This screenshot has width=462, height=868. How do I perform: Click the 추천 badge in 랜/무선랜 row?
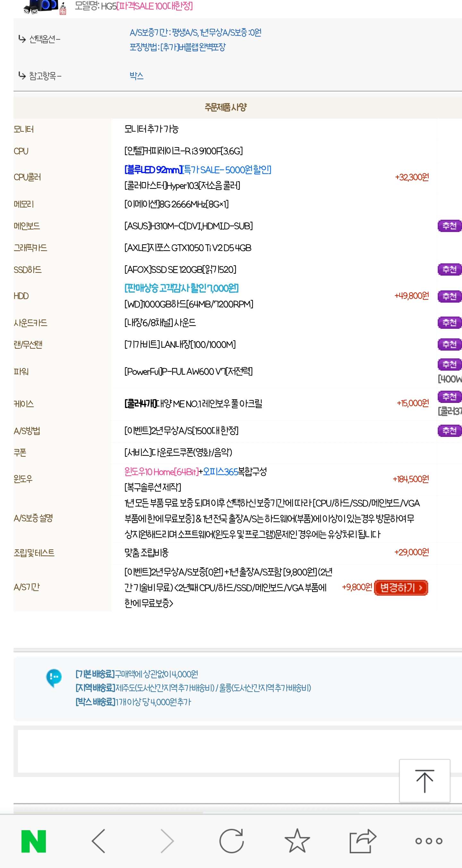click(x=449, y=344)
